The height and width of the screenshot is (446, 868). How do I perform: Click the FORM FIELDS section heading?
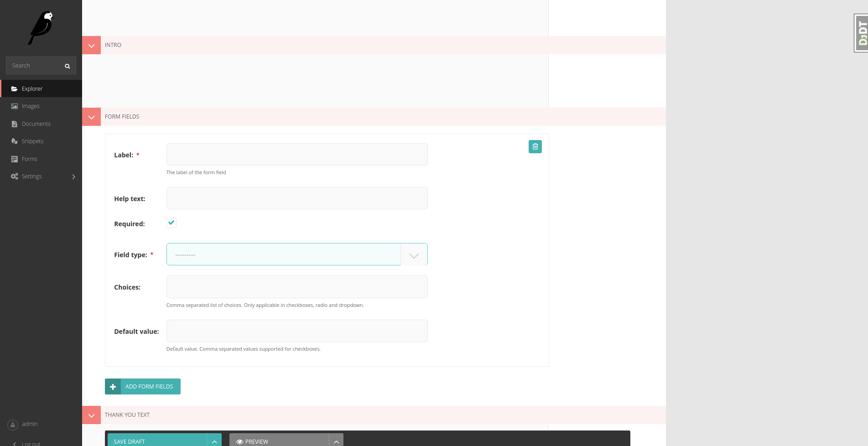122,117
